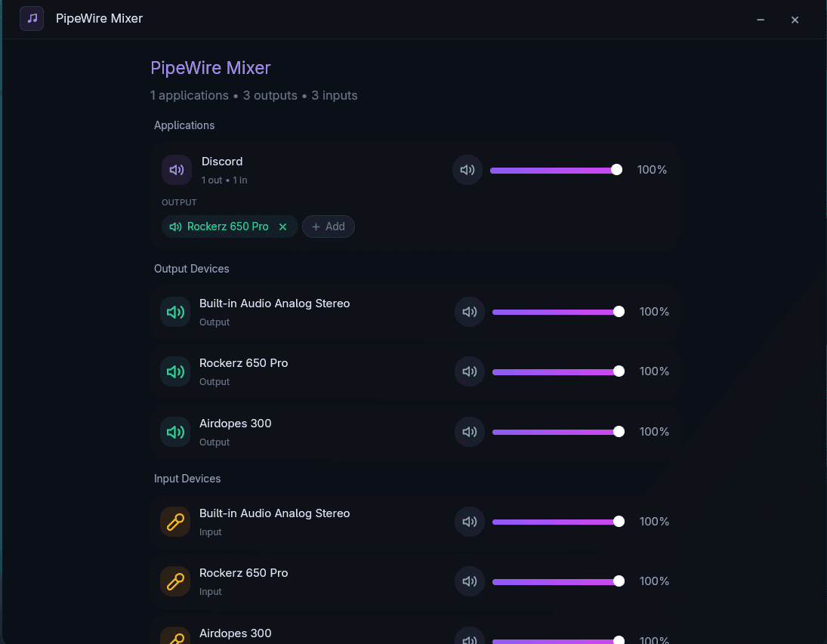Click the microphone icon for Rockerz 650 Pro input
Screen dimensions: 827x644
[x=175, y=581]
